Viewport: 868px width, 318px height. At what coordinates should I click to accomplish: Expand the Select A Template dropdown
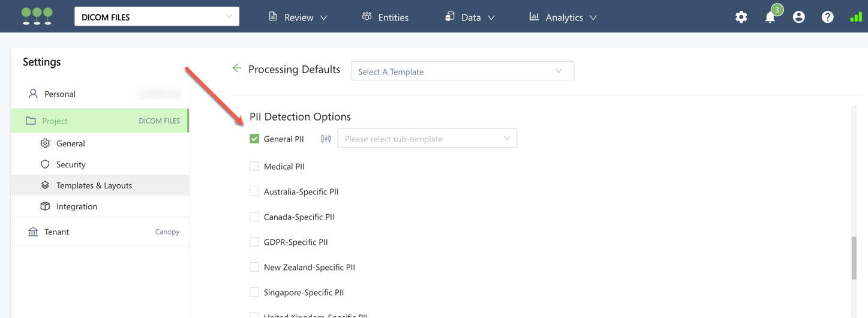[x=462, y=71]
